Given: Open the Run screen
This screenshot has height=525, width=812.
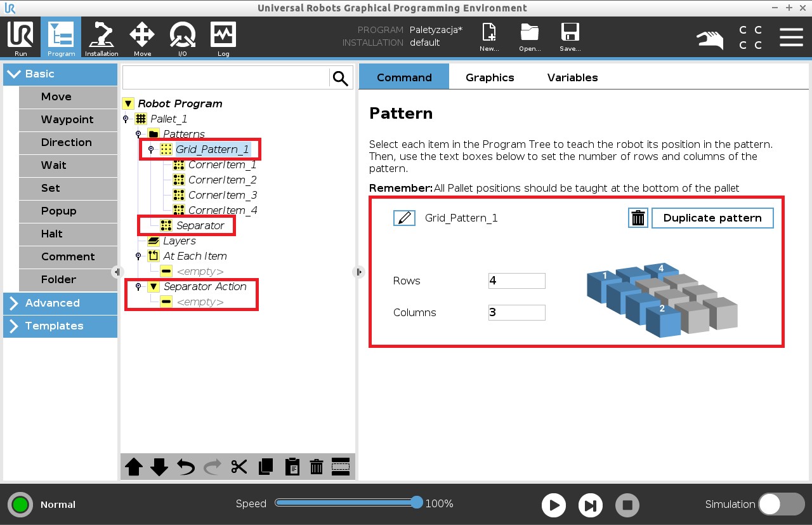Looking at the screenshot, I should (x=20, y=37).
